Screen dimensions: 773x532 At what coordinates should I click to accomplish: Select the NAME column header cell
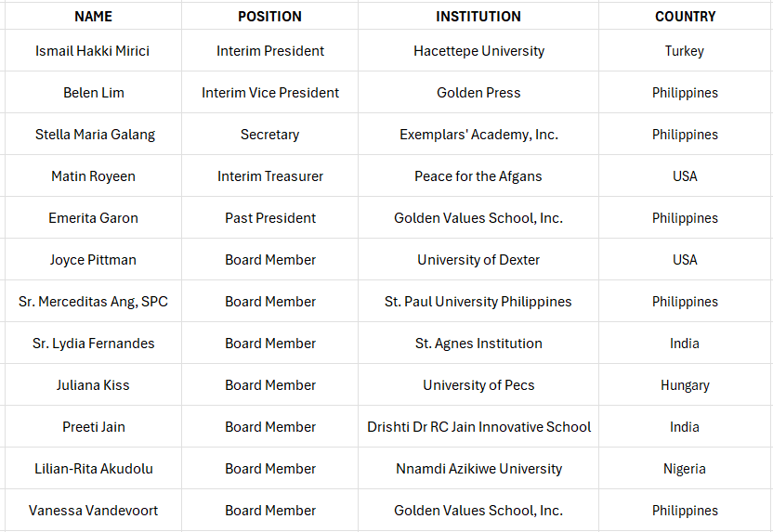tap(93, 16)
